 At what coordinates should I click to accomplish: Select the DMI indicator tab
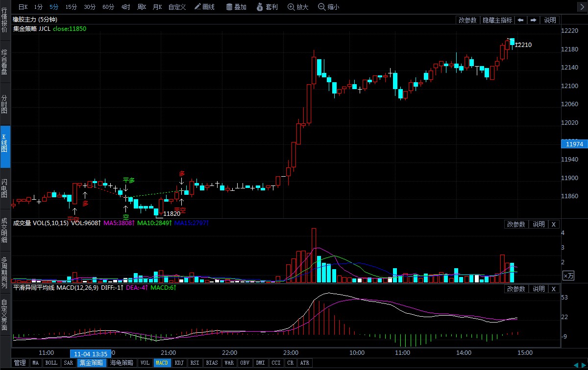tap(260, 363)
